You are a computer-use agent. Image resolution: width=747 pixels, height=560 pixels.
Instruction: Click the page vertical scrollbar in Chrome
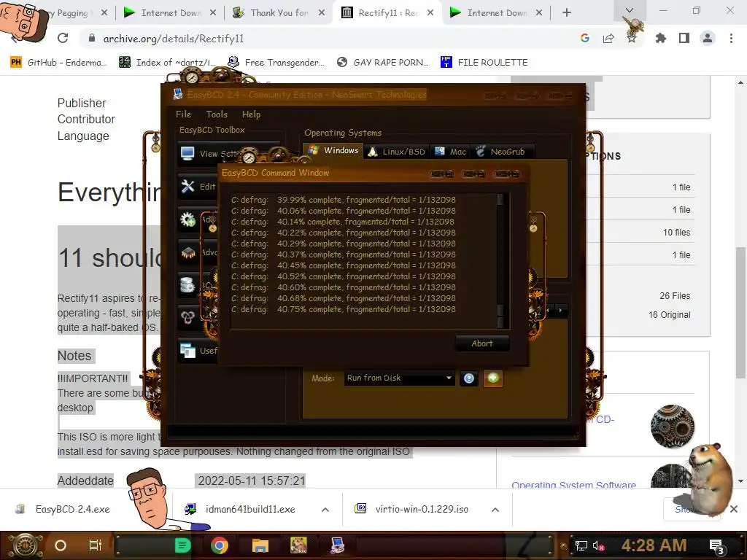(x=740, y=312)
